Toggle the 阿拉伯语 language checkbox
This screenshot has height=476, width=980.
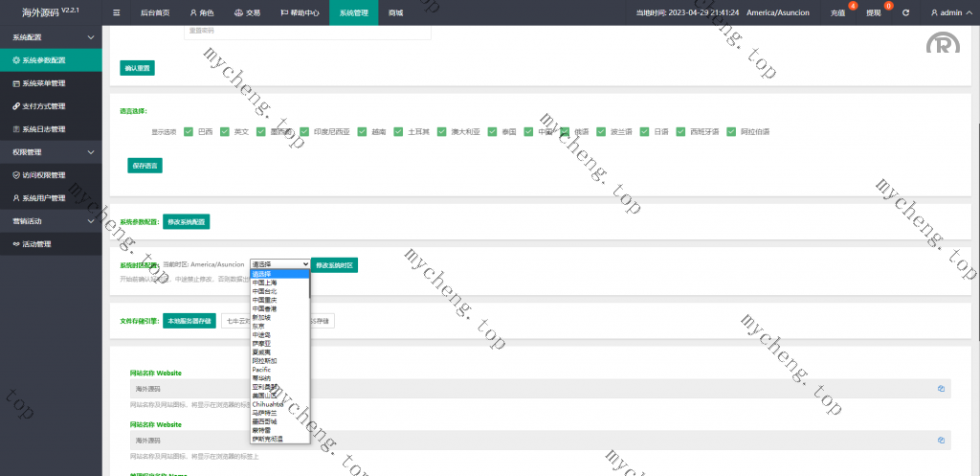731,131
